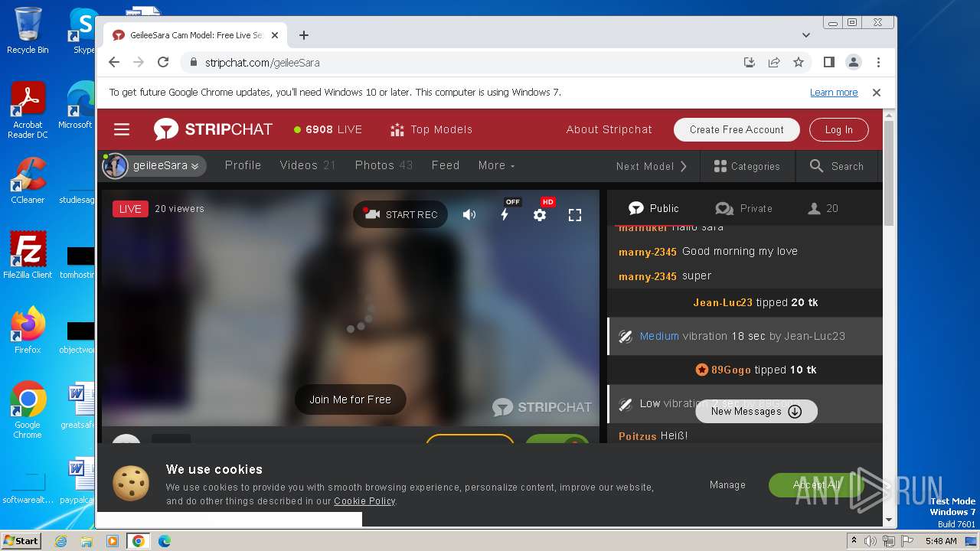Screen dimensions: 980x551
Task: Switch to the Videos tab
Action: coord(308,165)
